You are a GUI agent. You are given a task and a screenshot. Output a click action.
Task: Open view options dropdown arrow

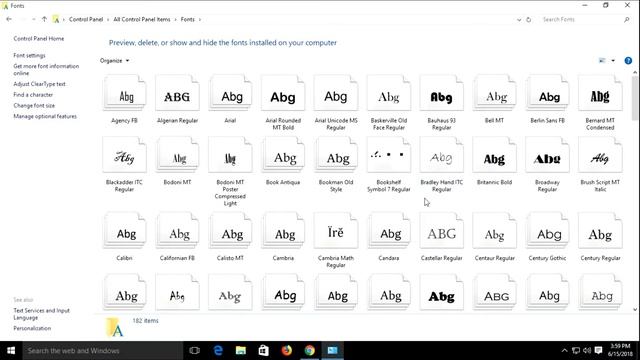(613, 60)
